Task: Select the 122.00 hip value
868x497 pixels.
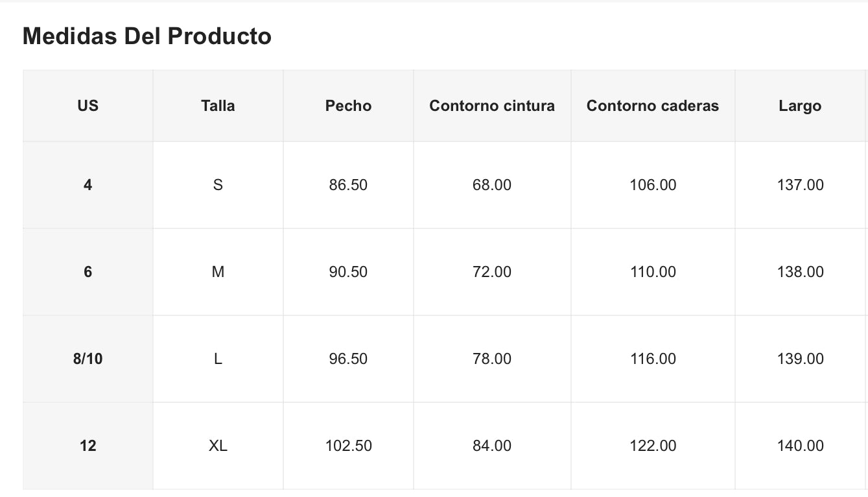Action: point(653,446)
